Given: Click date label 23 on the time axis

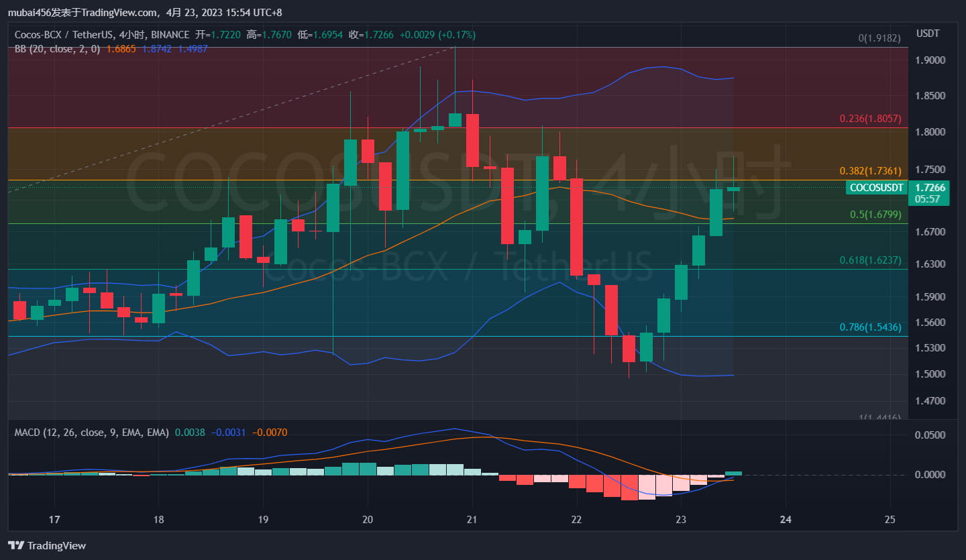Looking at the screenshot, I should click(x=681, y=519).
